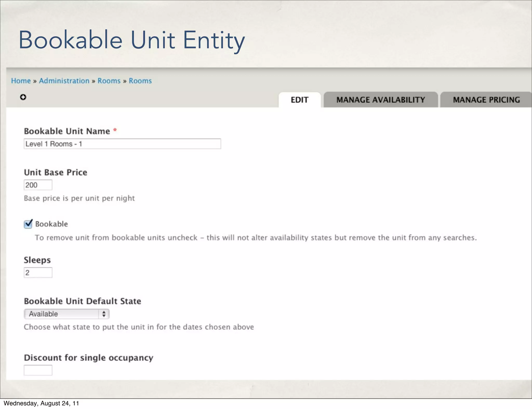Click the single occupancy discount field
The image size is (532, 409).
click(x=38, y=370)
